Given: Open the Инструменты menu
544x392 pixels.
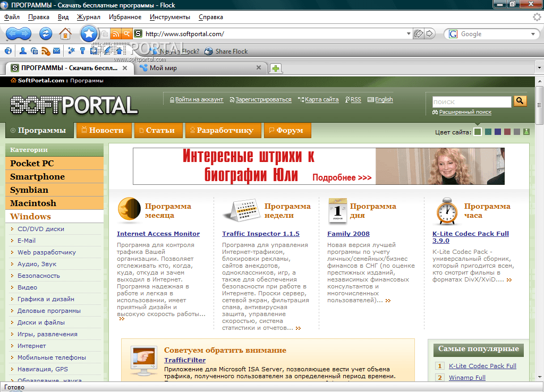Looking at the screenshot, I should [x=169, y=17].
